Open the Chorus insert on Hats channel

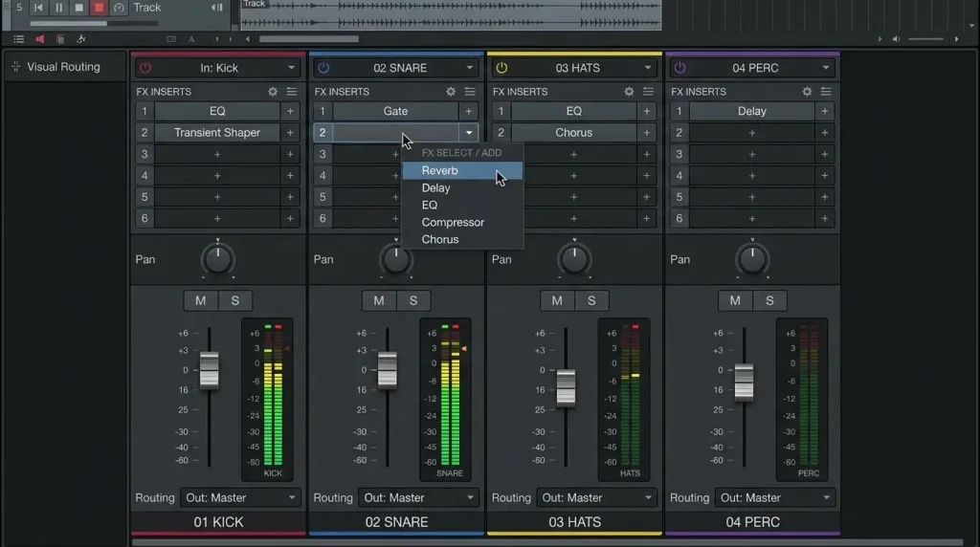(574, 132)
